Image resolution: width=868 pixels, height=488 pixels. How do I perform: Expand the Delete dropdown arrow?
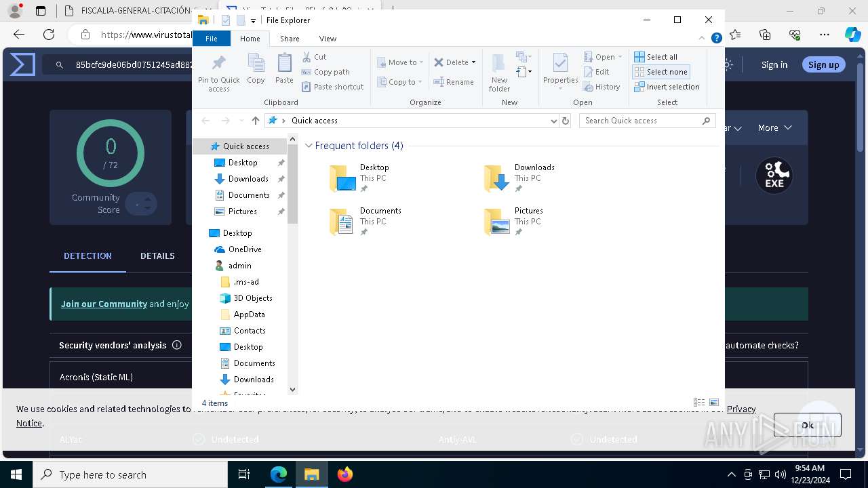pyautogui.click(x=473, y=62)
